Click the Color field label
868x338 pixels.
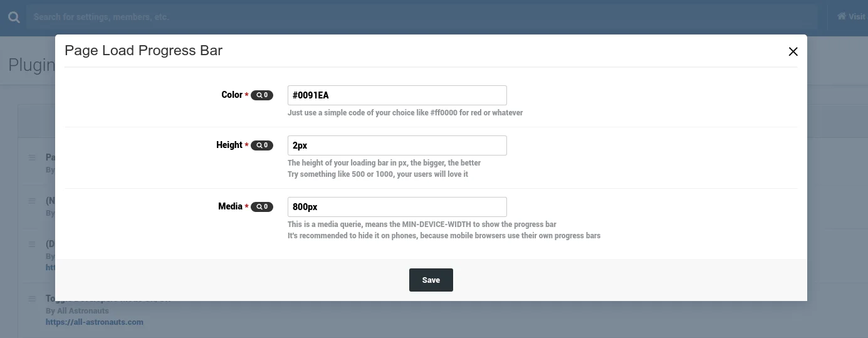231,95
